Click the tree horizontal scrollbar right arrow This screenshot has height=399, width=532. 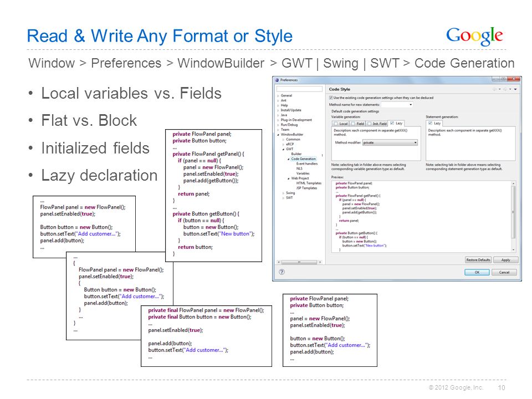[320, 262]
